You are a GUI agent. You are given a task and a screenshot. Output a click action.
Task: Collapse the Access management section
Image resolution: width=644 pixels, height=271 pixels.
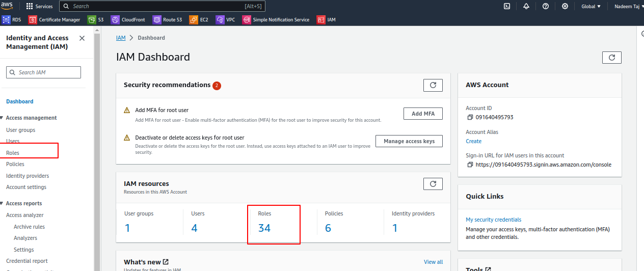point(2,118)
